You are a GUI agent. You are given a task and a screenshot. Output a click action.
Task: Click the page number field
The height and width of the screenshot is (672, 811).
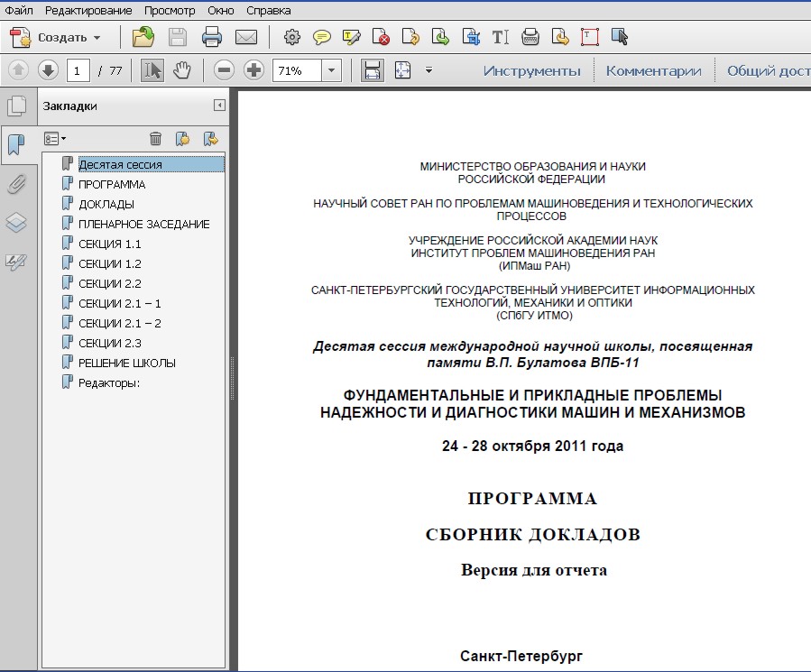click(x=78, y=70)
